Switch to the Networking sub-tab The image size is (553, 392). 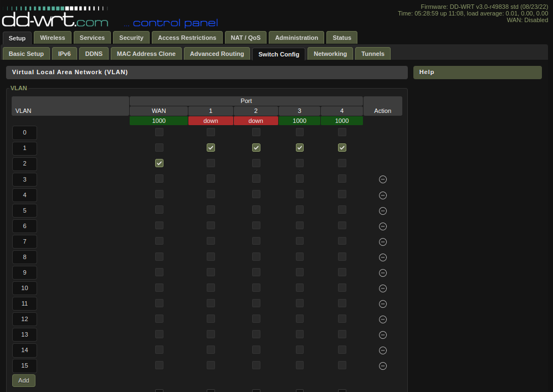330,54
